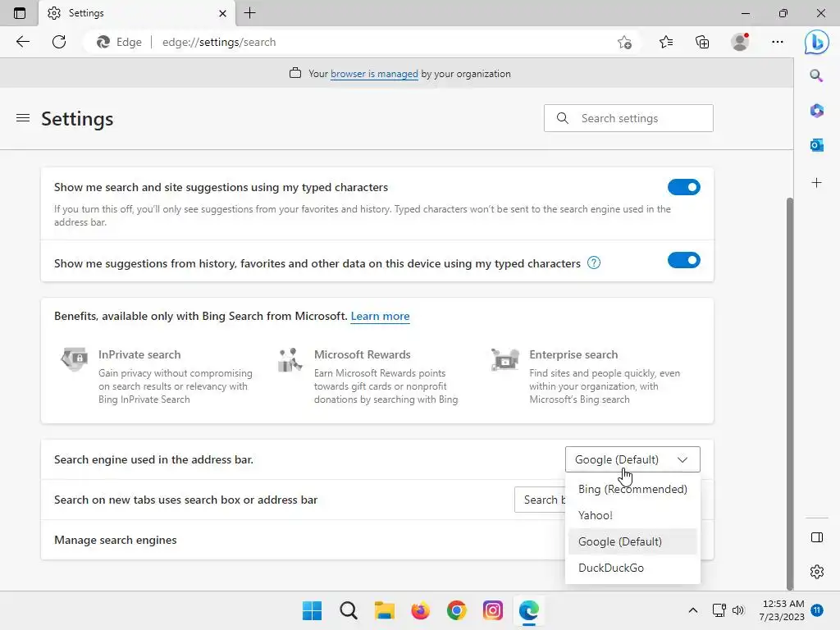Collapse the Google (Default) search engine dropdown
The width and height of the screenshot is (840, 630).
[632, 459]
